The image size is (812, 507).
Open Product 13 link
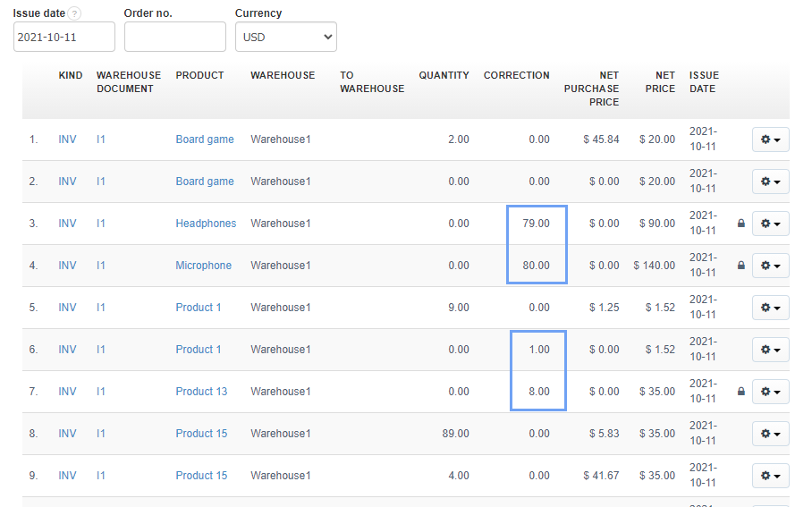[201, 392]
